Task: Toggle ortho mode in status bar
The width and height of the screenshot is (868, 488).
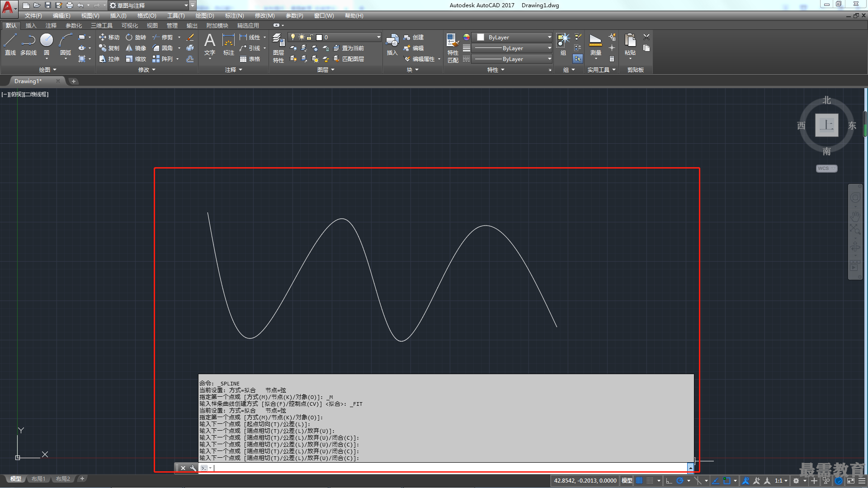Action: click(x=669, y=481)
